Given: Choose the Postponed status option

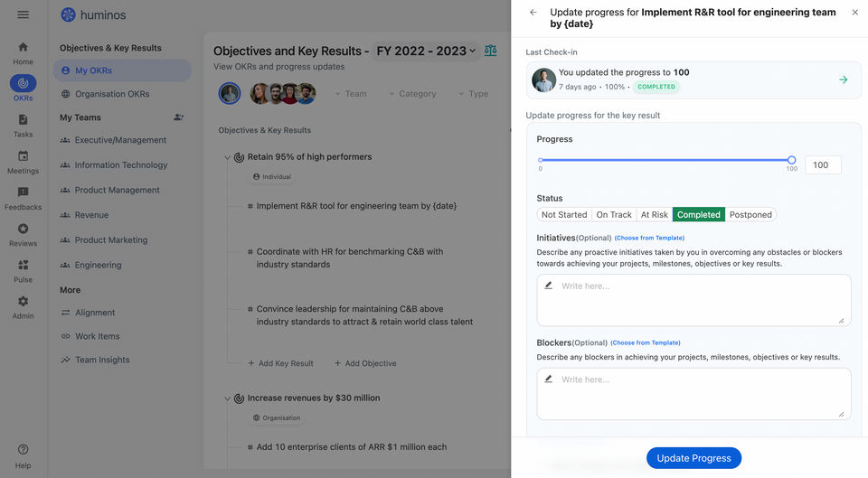Looking at the screenshot, I should click(750, 214).
